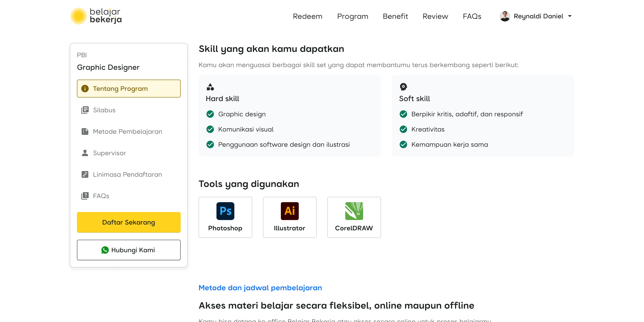Select Tentang Program in the sidebar
The image size is (644, 322).
point(129,89)
